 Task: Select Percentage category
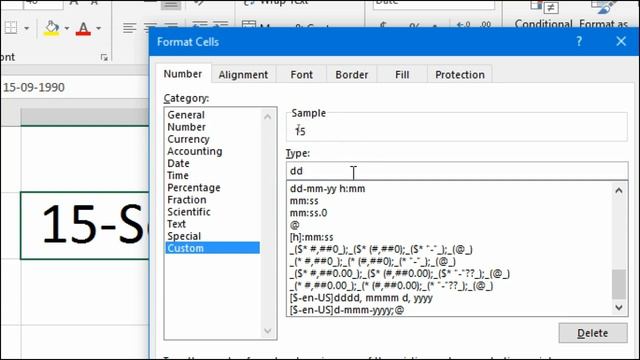[213, 188]
